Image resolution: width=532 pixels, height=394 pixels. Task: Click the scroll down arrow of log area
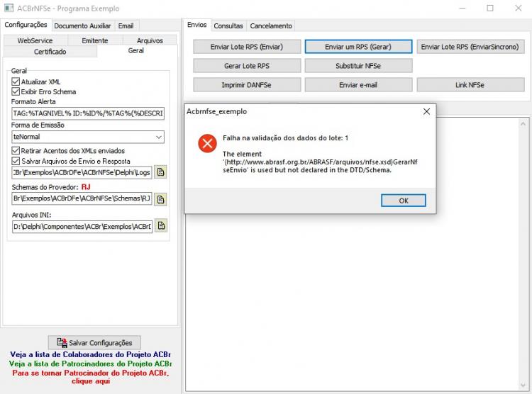pyautogui.click(x=523, y=385)
